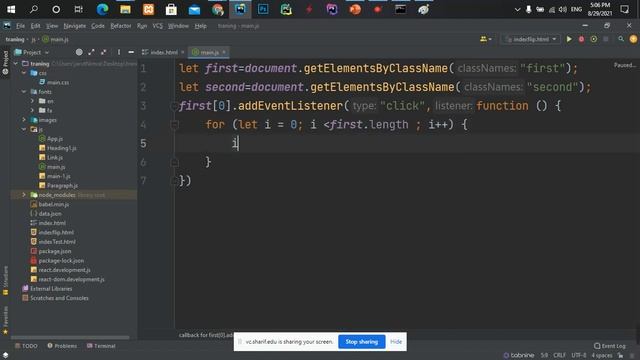Open the Project sidebar tool tab
Screen dimensions: 640x360
coord(5,62)
